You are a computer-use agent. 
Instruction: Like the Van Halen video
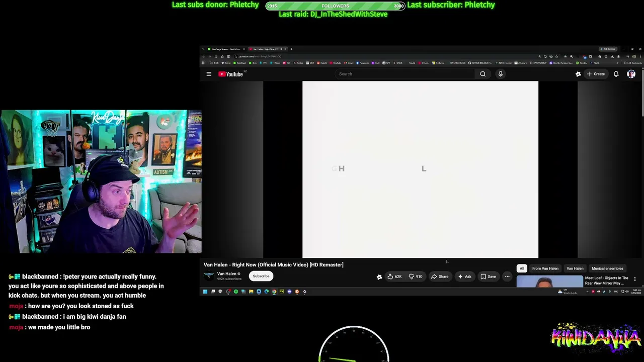(x=394, y=277)
